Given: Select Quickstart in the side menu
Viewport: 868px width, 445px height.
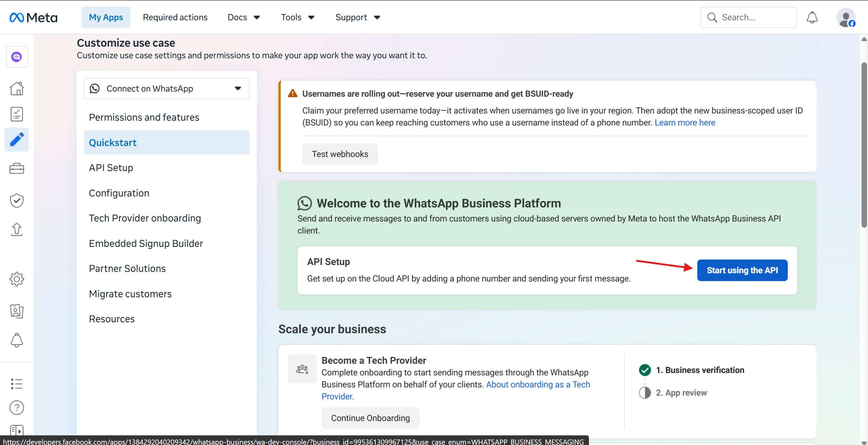Looking at the screenshot, I should point(167,142).
